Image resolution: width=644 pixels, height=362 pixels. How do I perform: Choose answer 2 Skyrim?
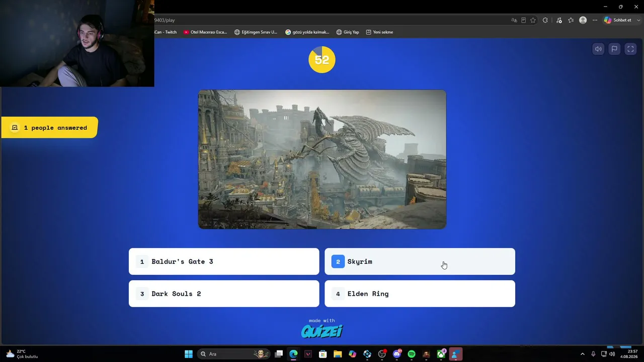(420, 261)
